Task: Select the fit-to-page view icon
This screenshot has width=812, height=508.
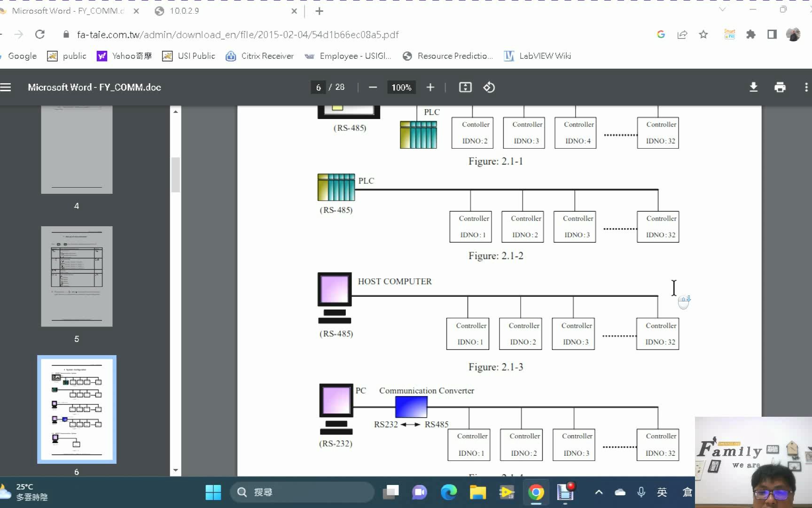Action: click(x=465, y=87)
